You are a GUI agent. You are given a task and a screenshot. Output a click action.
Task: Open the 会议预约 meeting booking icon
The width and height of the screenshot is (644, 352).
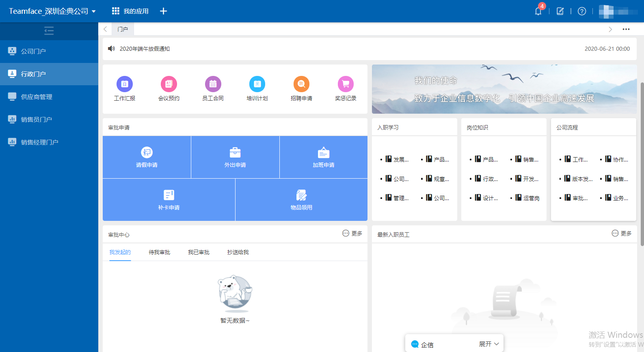pos(169,84)
